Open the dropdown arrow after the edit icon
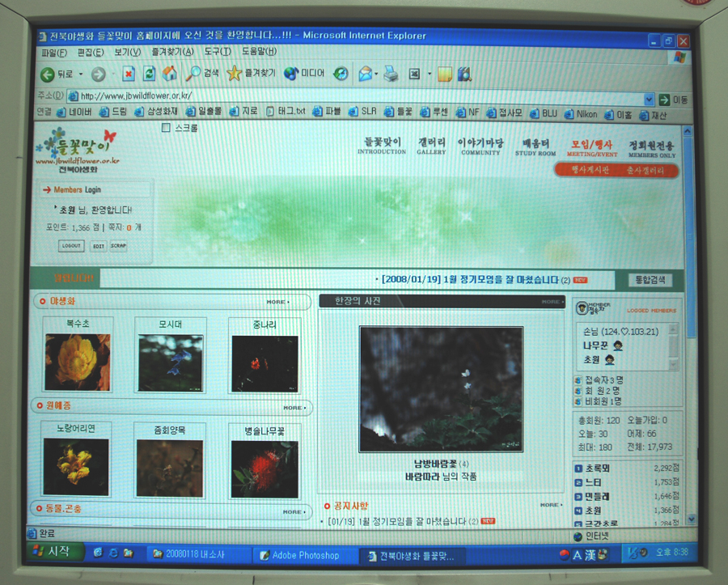The height and width of the screenshot is (585, 728). [x=430, y=74]
